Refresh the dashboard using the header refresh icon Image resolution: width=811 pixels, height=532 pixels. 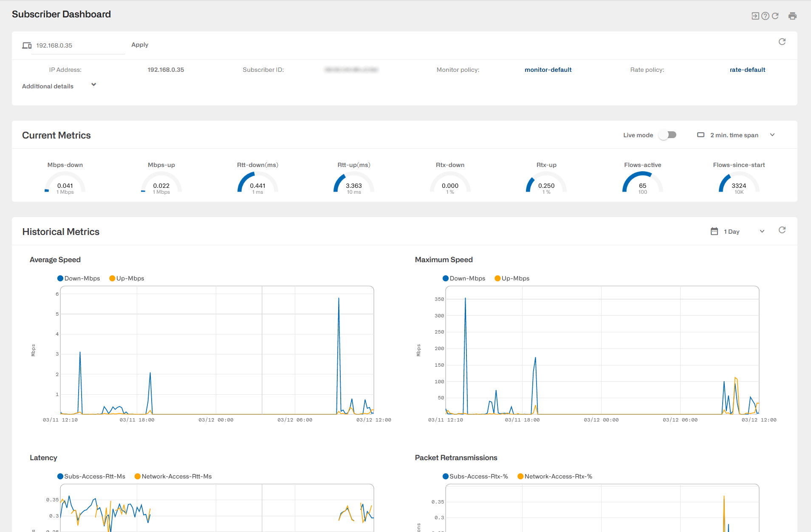(776, 16)
